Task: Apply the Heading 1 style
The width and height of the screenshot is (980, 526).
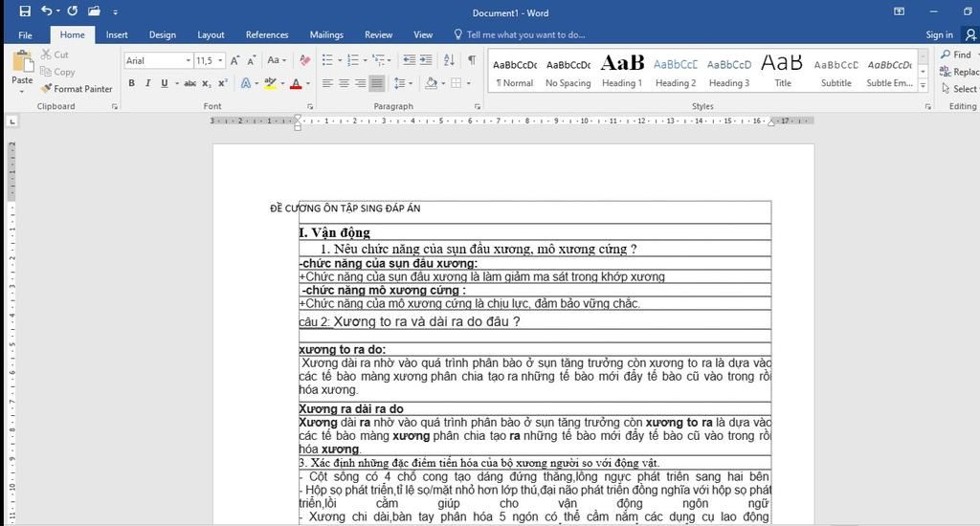Action: pyautogui.click(x=622, y=71)
